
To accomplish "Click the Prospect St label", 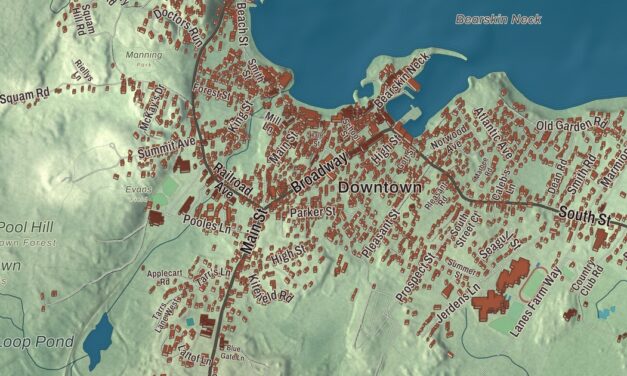I will click(x=415, y=278).
